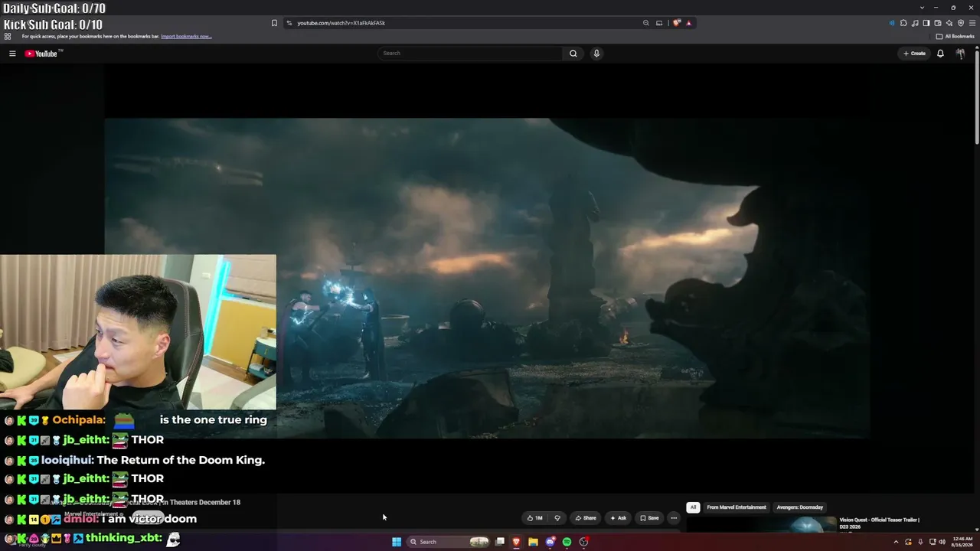The width and height of the screenshot is (980, 551).
Task: Toggle the browser sidebar panel
Action: (x=926, y=23)
